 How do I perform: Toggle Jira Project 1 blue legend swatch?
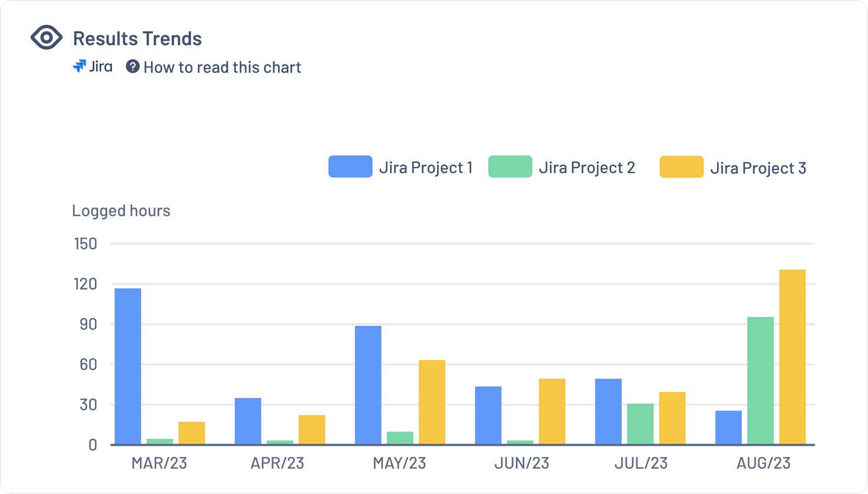pyautogui.click(x=351, y=166)
